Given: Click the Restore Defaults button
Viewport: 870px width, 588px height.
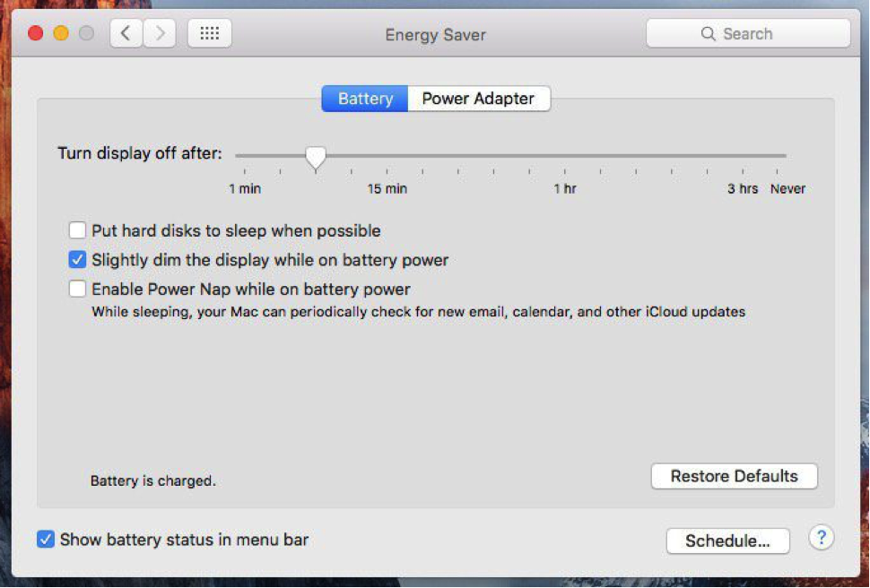Looking at the screenshot, I should click(x=734, y=476).
